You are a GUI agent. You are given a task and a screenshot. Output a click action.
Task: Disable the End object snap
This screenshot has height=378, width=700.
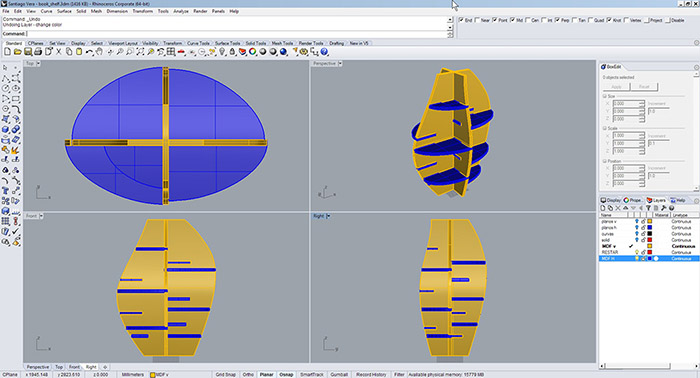point(462,20)
